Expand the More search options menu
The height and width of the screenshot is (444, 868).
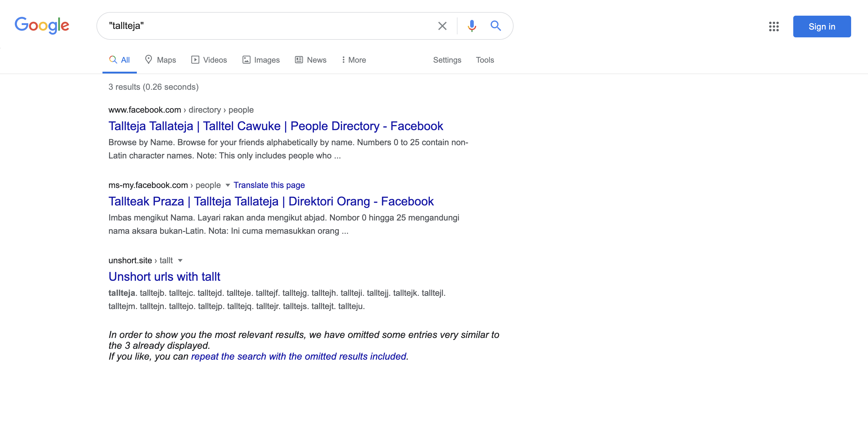click(354, 60)
